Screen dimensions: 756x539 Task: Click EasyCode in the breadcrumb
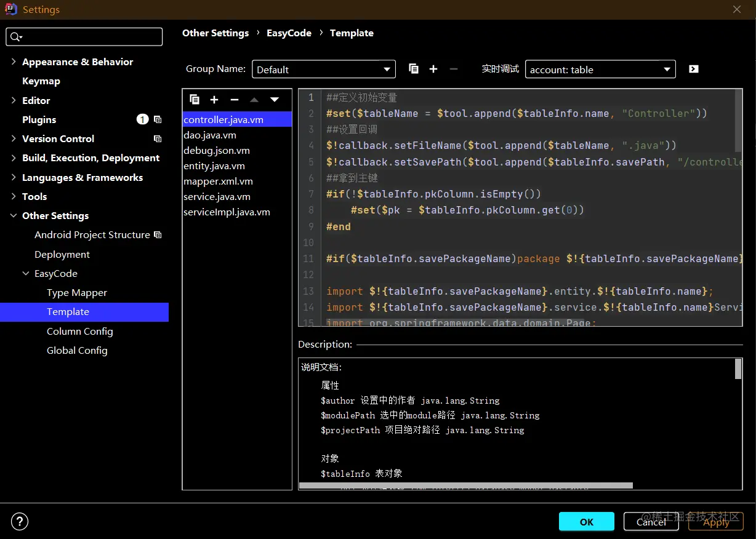click(x=289, y=33)
